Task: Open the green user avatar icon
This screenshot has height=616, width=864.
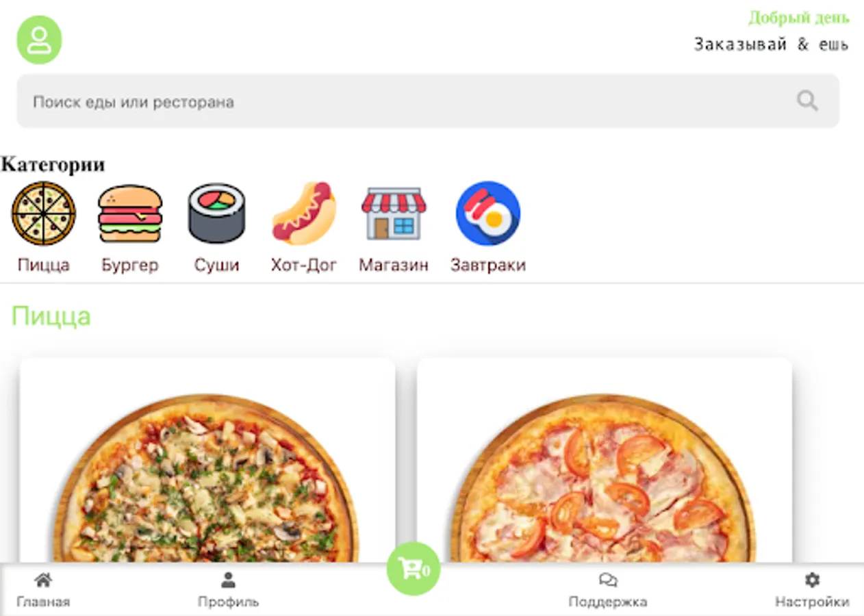Action: 39,40
